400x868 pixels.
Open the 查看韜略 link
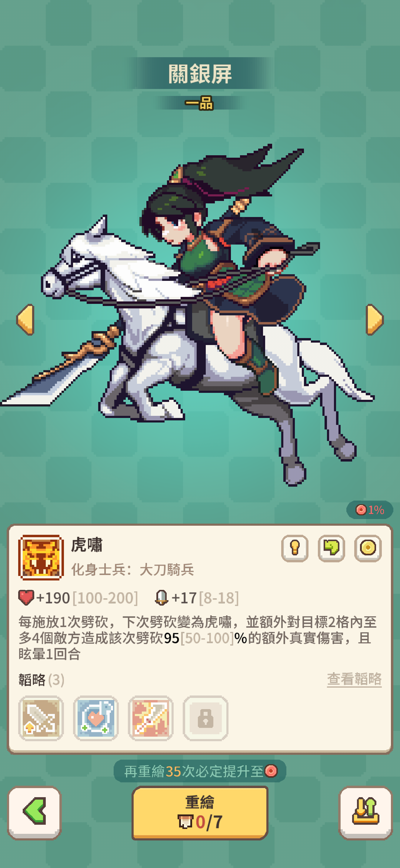[354, 679]
